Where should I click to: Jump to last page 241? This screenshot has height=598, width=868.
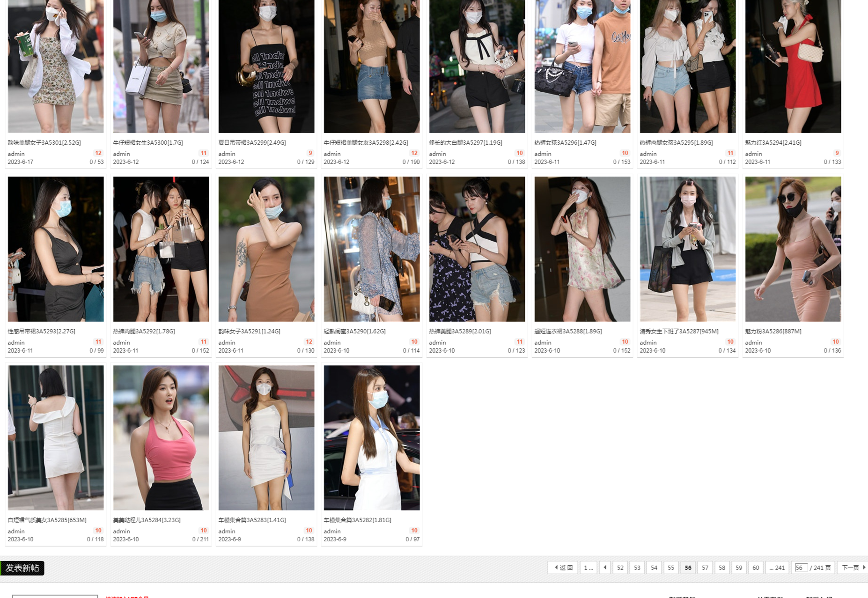[777, 568]
